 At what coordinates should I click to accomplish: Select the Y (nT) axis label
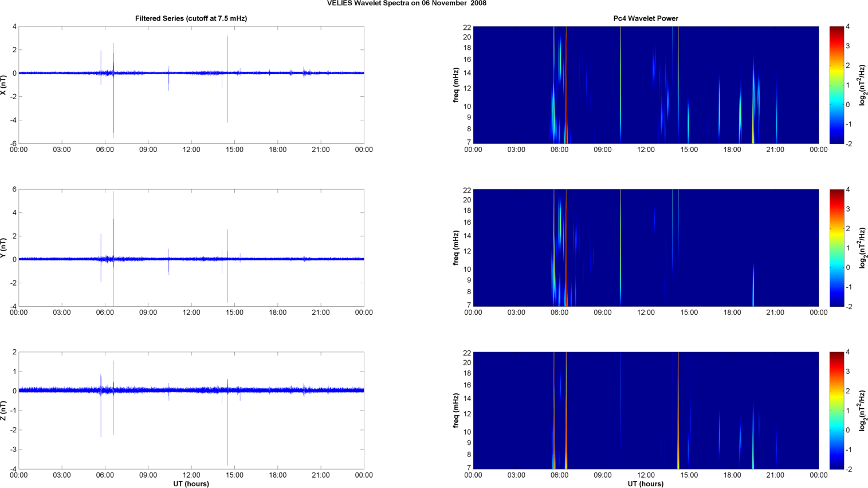[x=3, y=248]
